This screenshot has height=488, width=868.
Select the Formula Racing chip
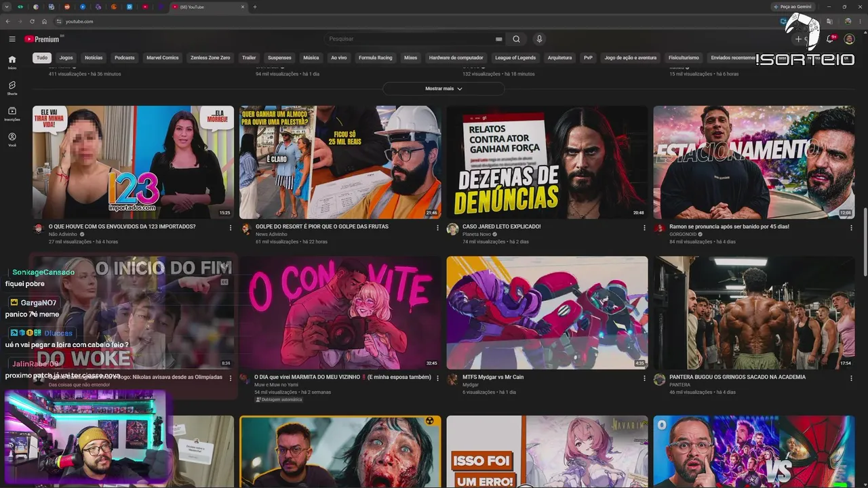click(x=376, y=58)
